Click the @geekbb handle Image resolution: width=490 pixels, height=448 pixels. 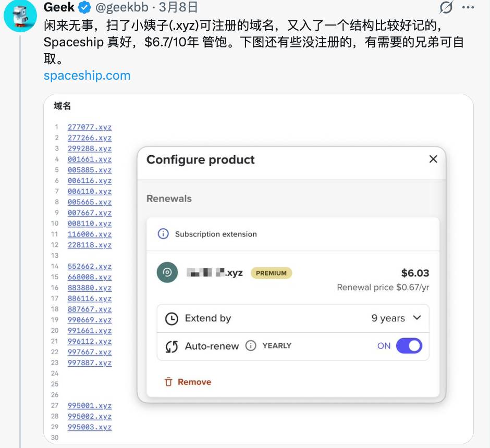point(121,7)
